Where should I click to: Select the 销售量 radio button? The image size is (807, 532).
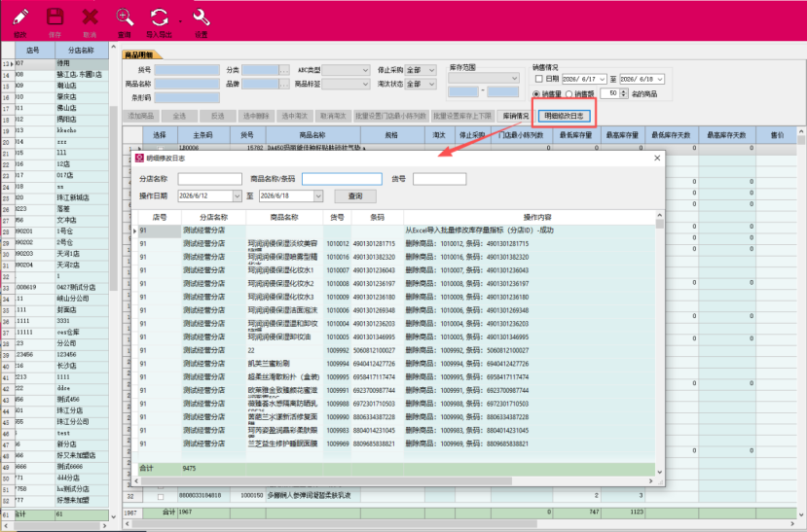coord(536,94)
